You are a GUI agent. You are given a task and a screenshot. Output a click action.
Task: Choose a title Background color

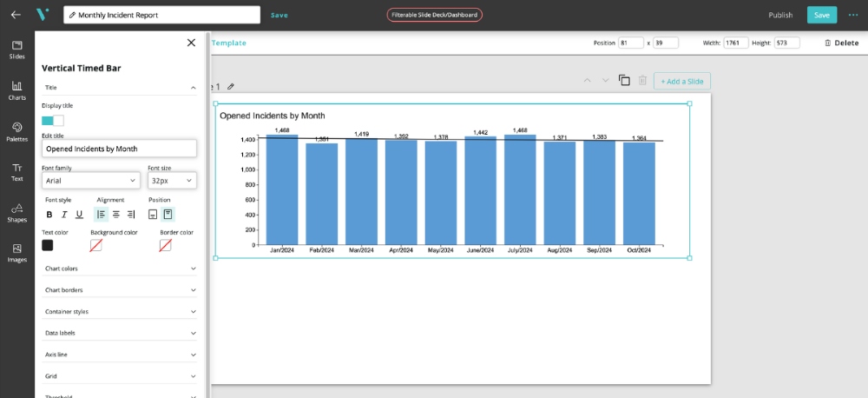[x=95, y=245]
